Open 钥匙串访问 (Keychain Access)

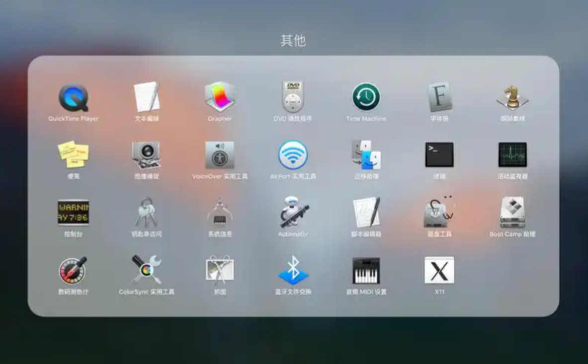click(x=147, y=213)
